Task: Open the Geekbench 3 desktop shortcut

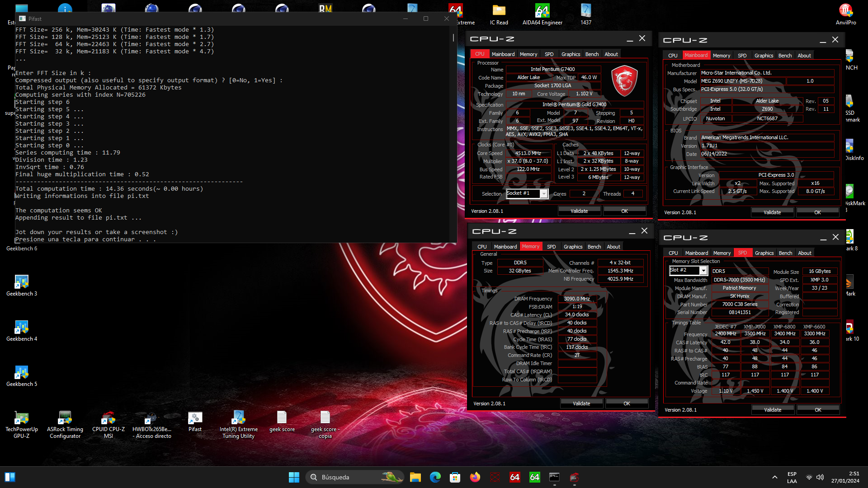Action: 22,286
